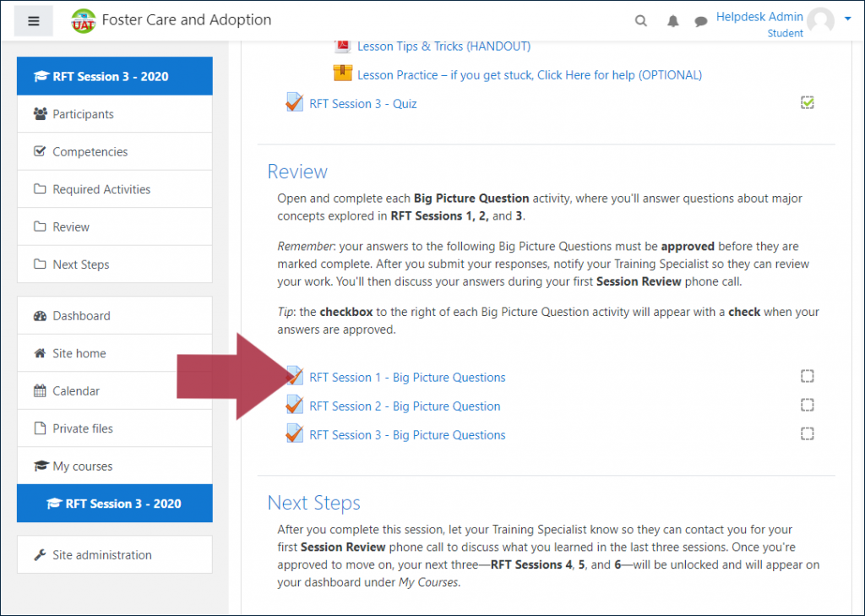Click the Participants people icon
Screen dimensions: 865x616
click(x=40, y=114)
